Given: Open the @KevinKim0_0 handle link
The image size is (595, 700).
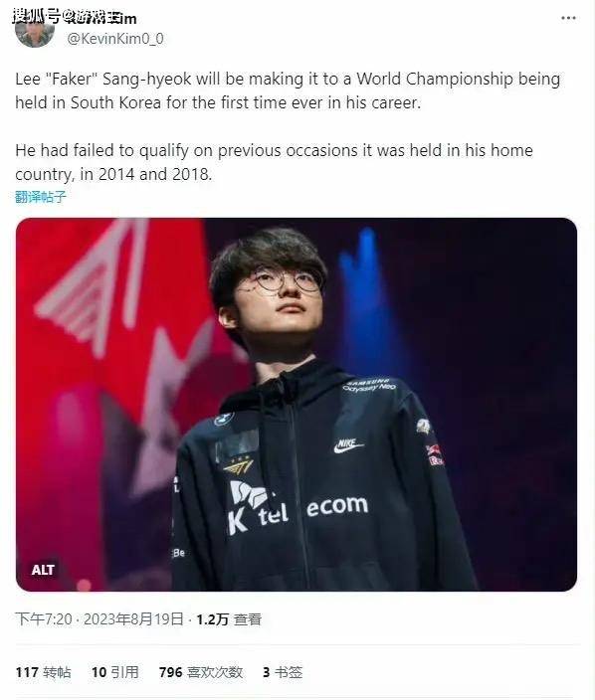Looking at the screenshot, I should click(x=115, y=39).
